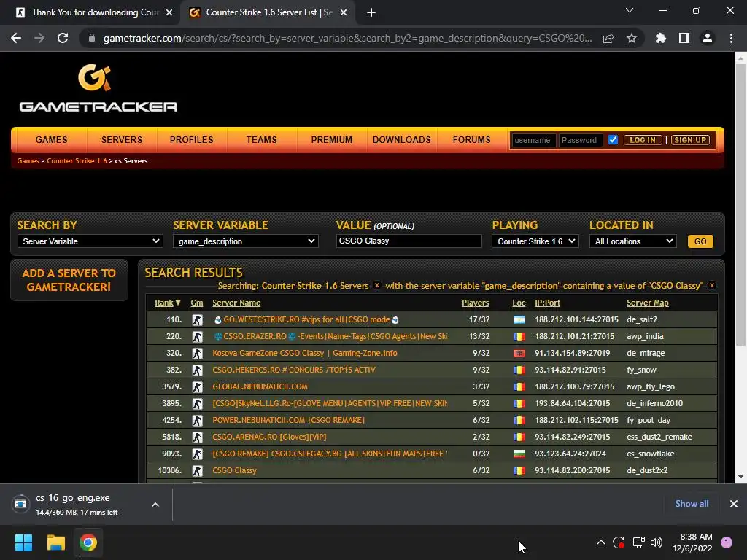The width and height of the screenshot is (747, 560).
Task: Click the GameTracker logo
Action: pos(98,88)
